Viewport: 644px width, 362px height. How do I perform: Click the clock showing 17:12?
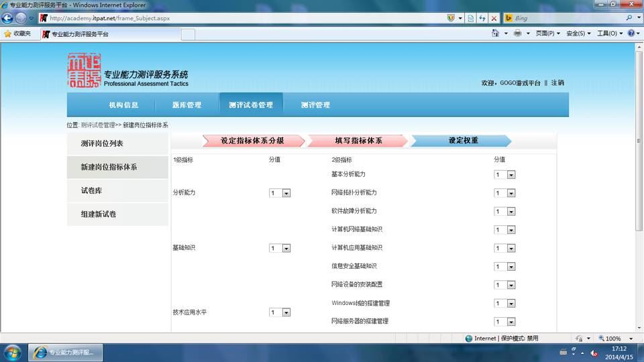pyautogui.click(x=619, y=349)
